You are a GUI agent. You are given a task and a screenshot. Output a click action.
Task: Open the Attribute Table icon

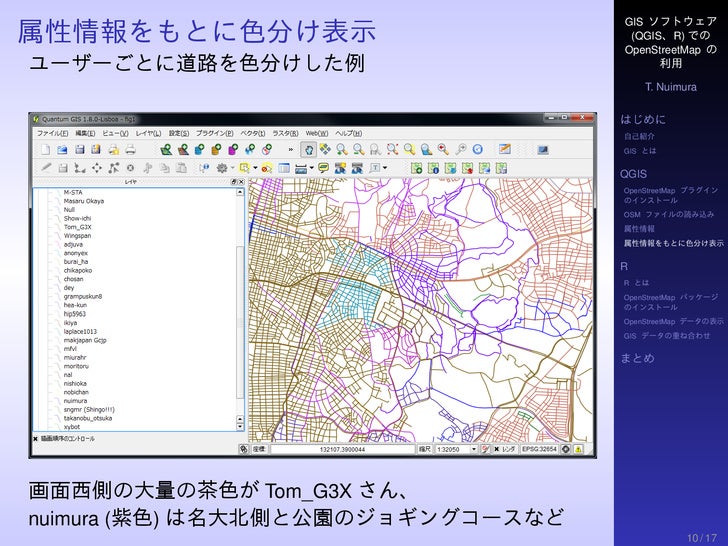pyautogui.click(x=284, y=168)
